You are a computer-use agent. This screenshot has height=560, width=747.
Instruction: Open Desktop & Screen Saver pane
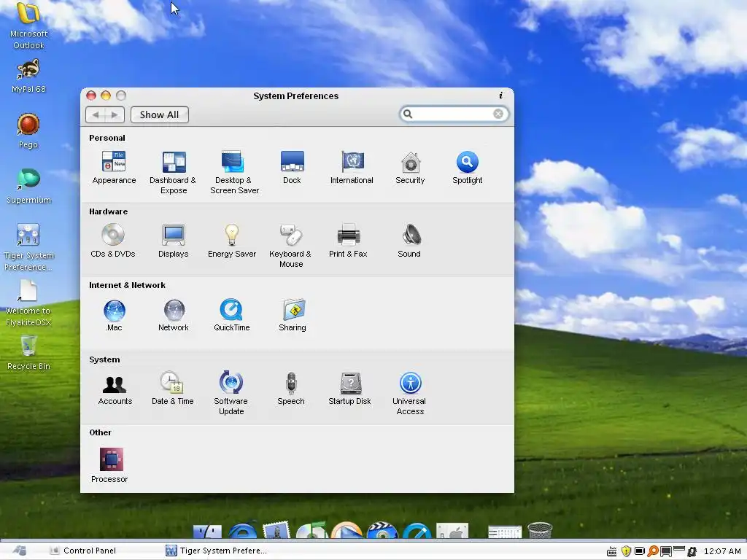(234, 172)
